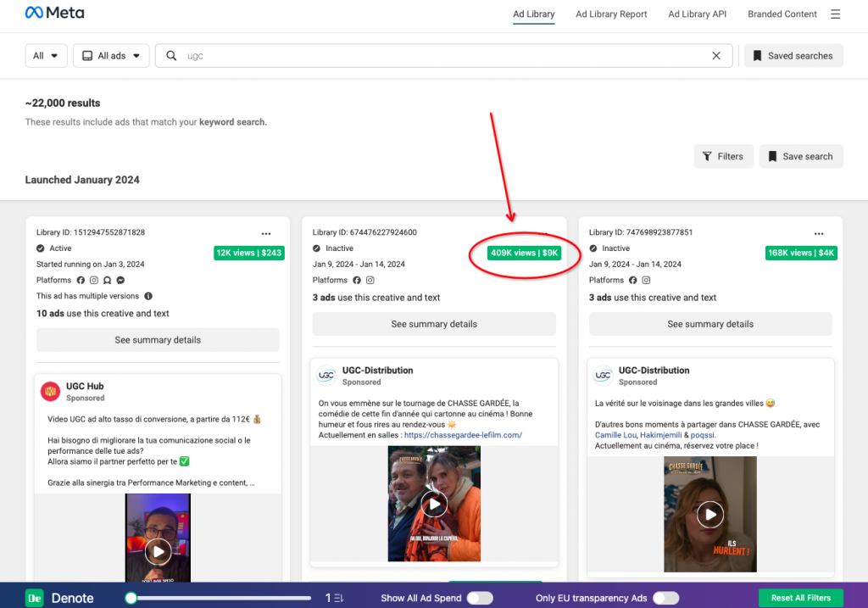The image size is (868, 608).
Task: Click the Messenger platform icon under Platforms
Action: (x=120, y=280)
